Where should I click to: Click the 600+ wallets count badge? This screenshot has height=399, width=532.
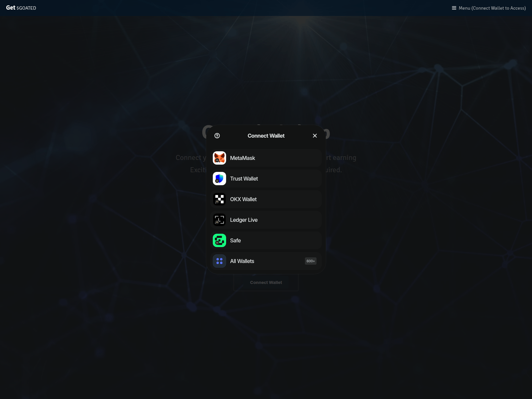coord(311,261)
